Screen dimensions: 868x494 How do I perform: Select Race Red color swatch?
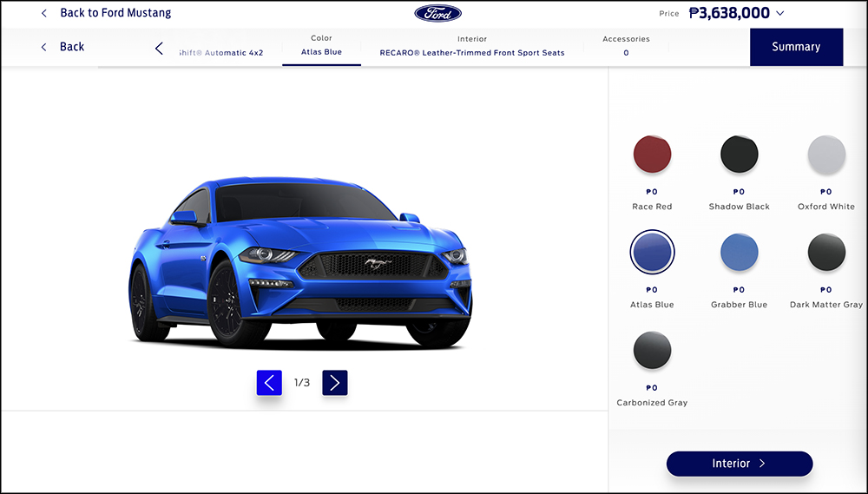pyautogui.click(x=652, y=154)
